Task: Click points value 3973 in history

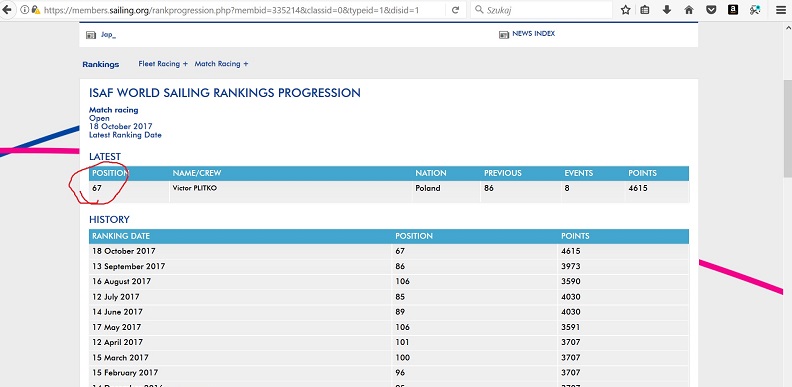Action: coord(571,266)
